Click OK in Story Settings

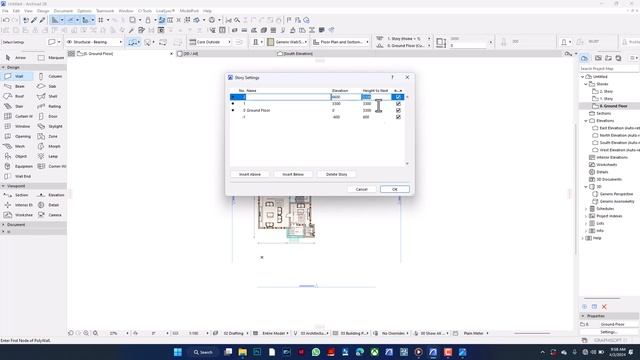pos(395,189)
